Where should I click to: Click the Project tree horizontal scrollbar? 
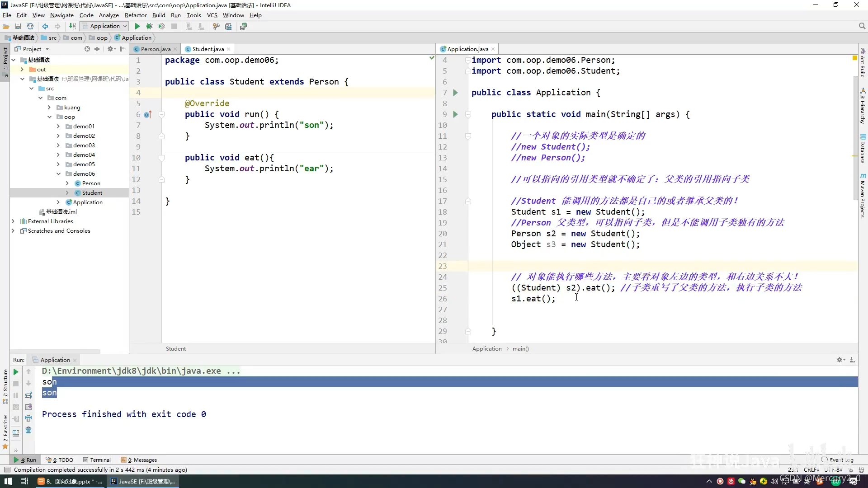pos(55,351)
